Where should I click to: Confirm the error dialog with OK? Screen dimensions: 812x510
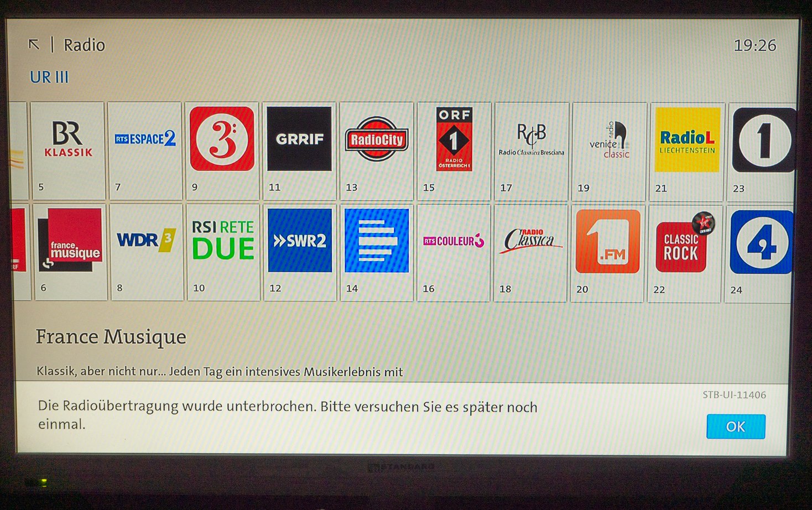(x=736, y=426)
